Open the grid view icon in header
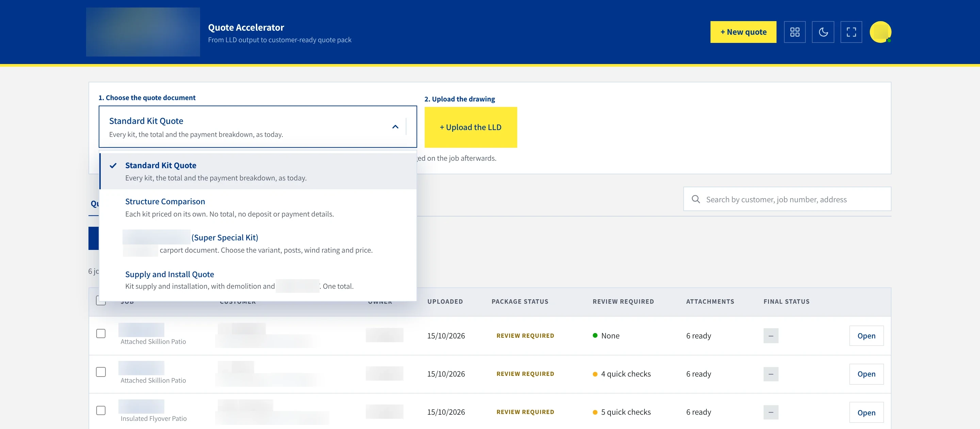This screenshot has height=429, width=980. point(795,32)
